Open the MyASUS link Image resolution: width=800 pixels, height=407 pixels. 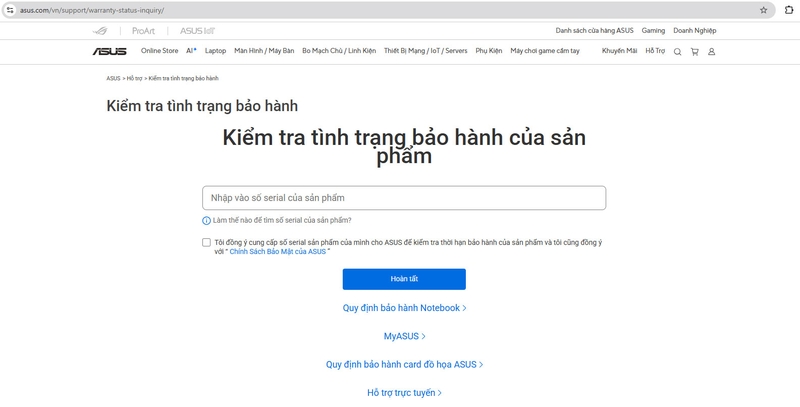405,336
